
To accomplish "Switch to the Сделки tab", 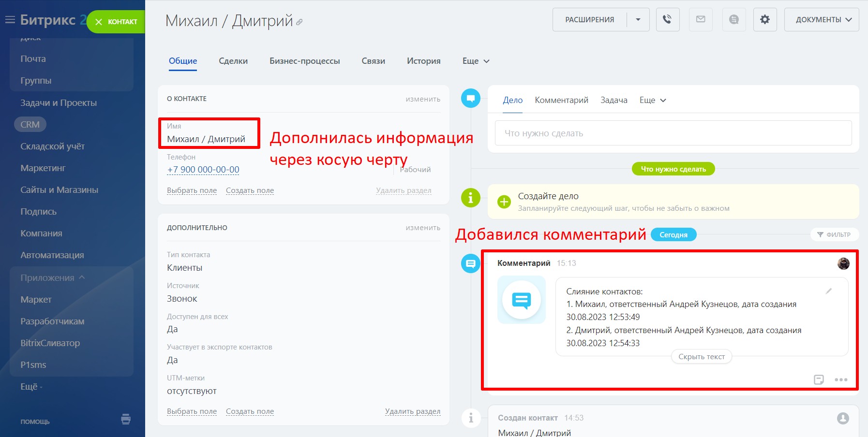I will pos(233,61).
